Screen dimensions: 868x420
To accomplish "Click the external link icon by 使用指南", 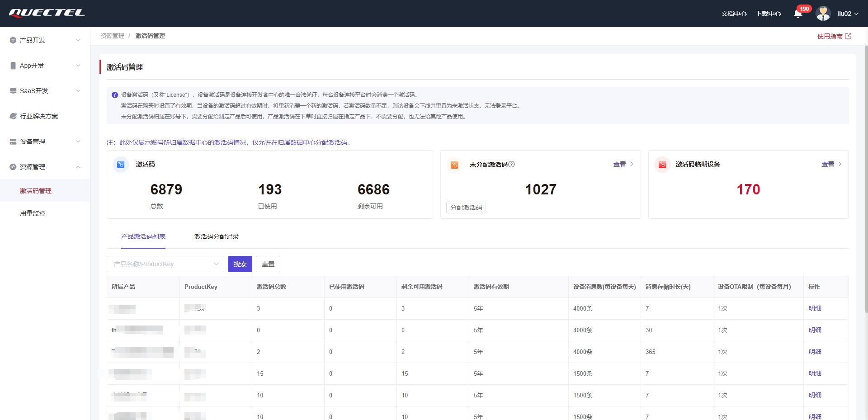I will coord(848,36).
